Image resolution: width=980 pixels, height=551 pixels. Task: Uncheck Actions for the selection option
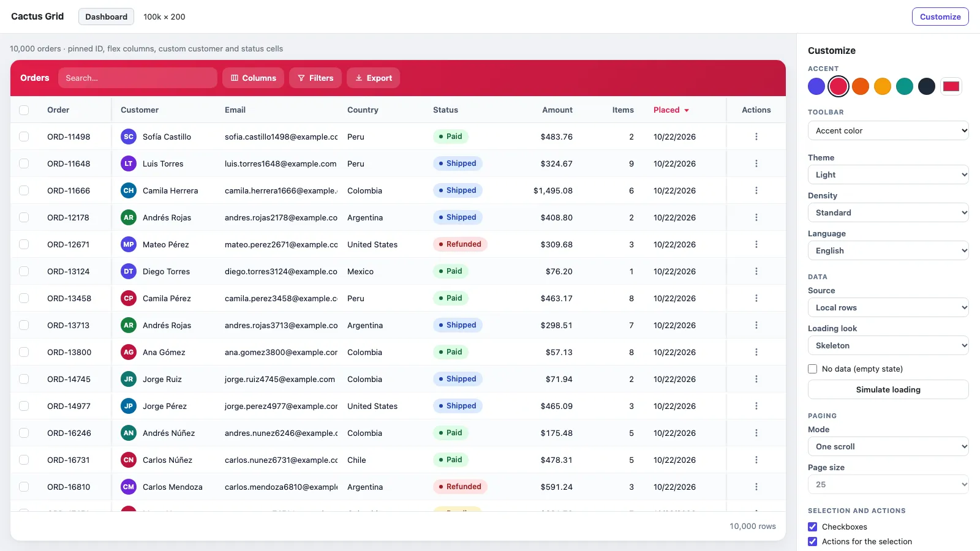click(813, 541)
